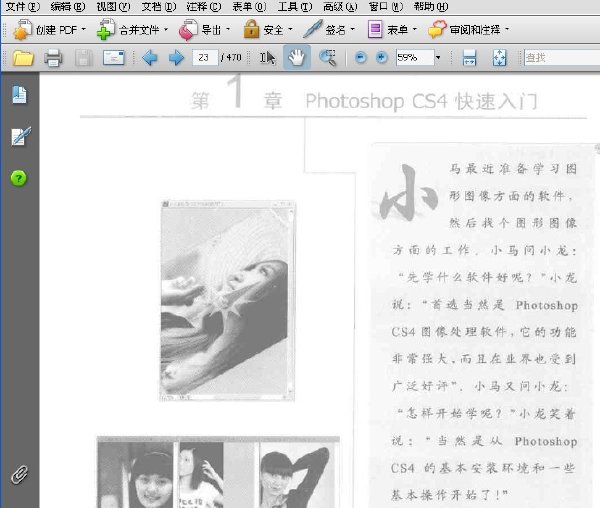Click the 安全 padlock icon

[x=251, y=29]
